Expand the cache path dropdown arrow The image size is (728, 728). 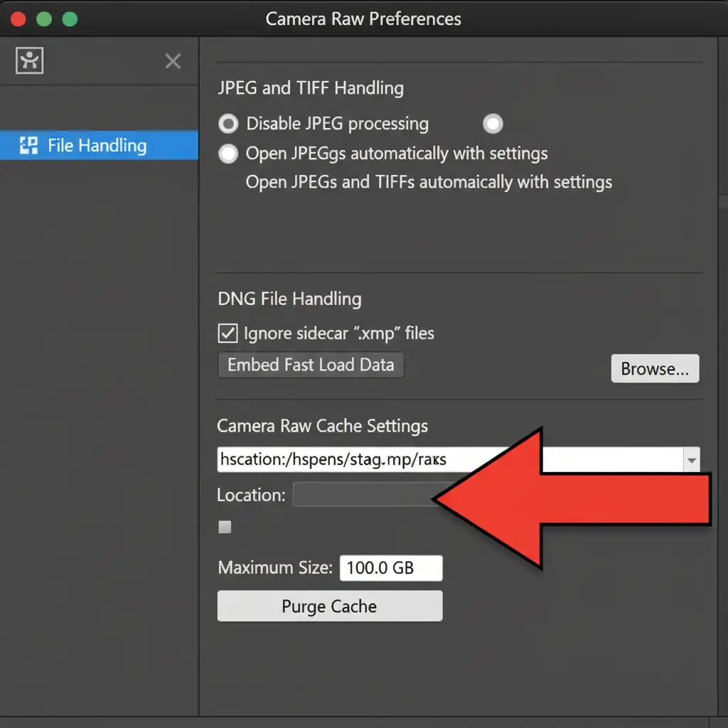click(690, 461)
